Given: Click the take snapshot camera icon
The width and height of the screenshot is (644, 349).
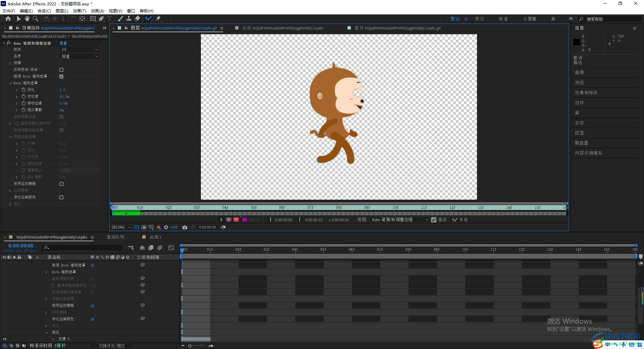Looking at the screenshot, I should click(184, 227).
